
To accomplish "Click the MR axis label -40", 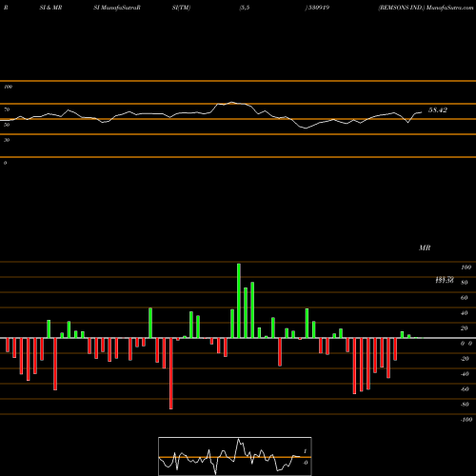I will coord(465,374).
